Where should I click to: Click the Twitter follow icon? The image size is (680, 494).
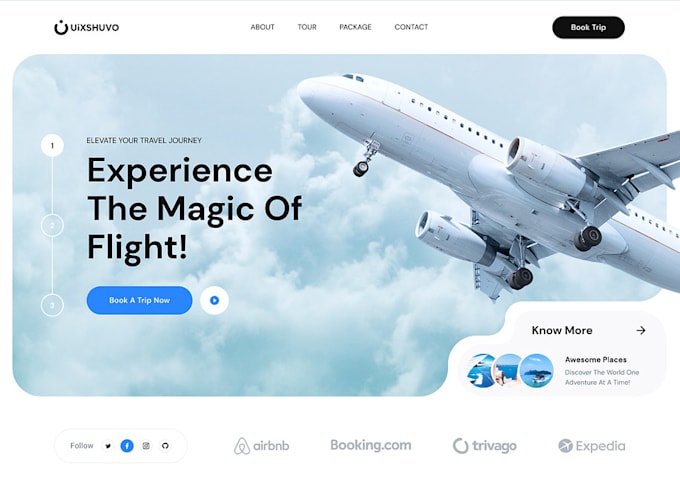tap(108, 445)
